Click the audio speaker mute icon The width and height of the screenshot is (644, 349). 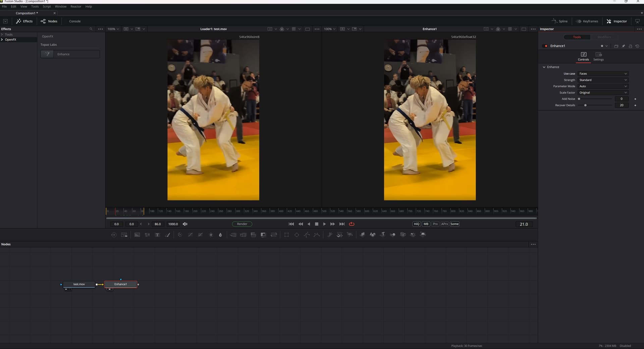click(x=185, y=224)
